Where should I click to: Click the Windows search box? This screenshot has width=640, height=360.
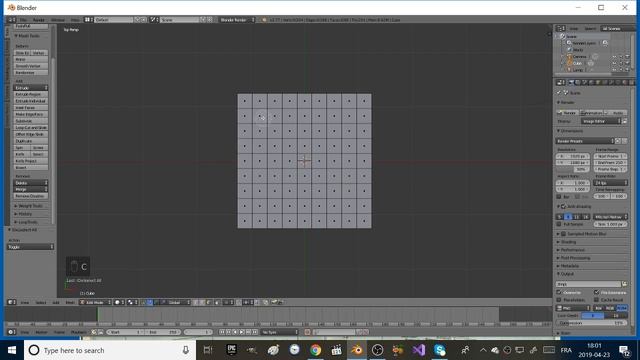[x=110, y=350]
